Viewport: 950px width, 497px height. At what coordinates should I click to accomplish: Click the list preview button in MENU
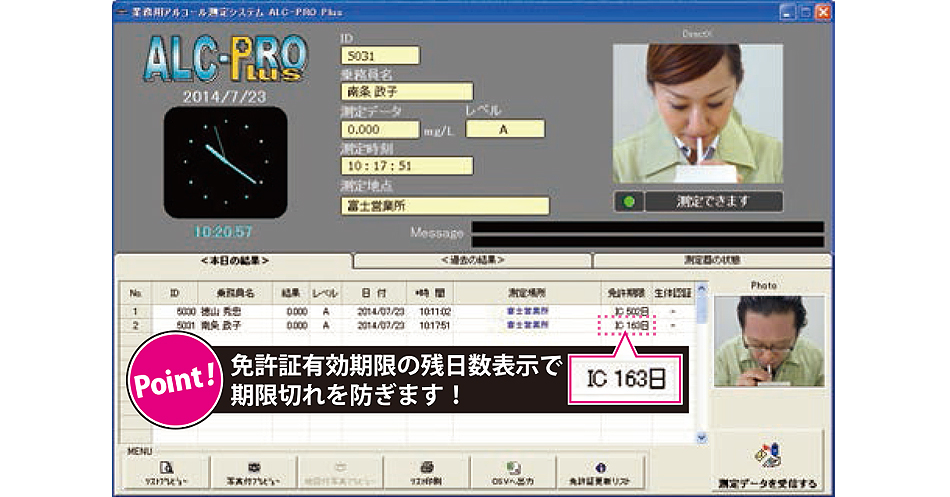166,473
